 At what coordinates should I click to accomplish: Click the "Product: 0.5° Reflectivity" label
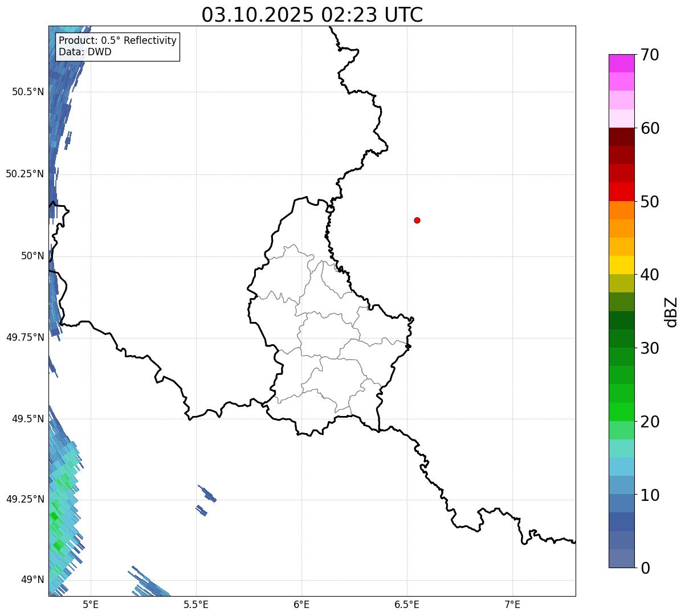pos(118,41)
